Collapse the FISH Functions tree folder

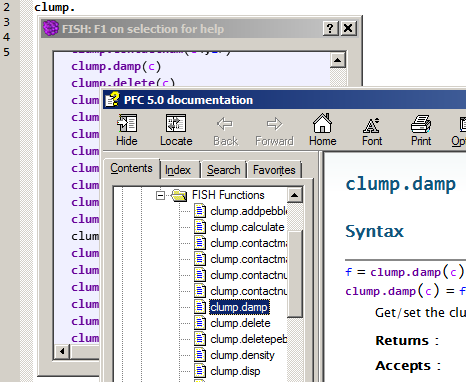coord(161,195)
